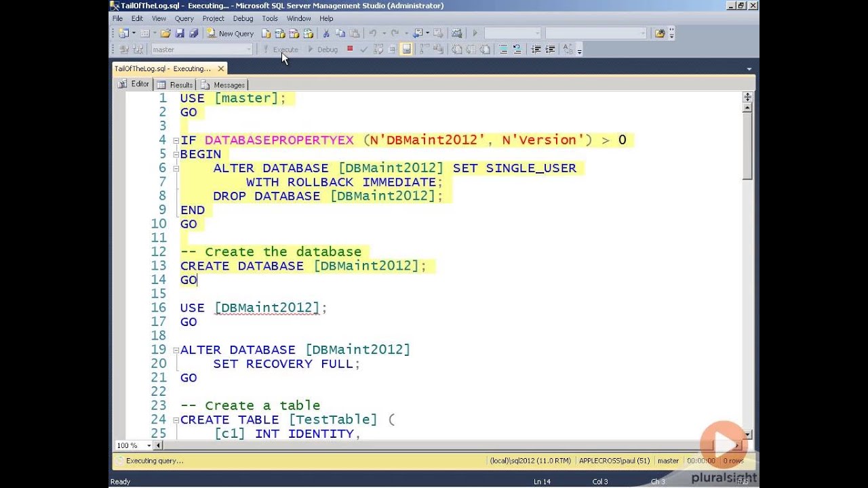Open the active files dropdown arrow
The height and width of the screenshot is (488, 868).
click(x=749, y=68)
